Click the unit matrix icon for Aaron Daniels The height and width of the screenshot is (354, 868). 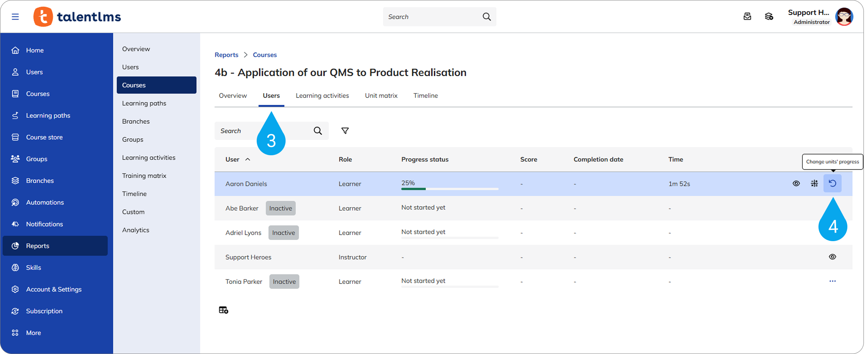pyautogui.click(x=814, y=183)
